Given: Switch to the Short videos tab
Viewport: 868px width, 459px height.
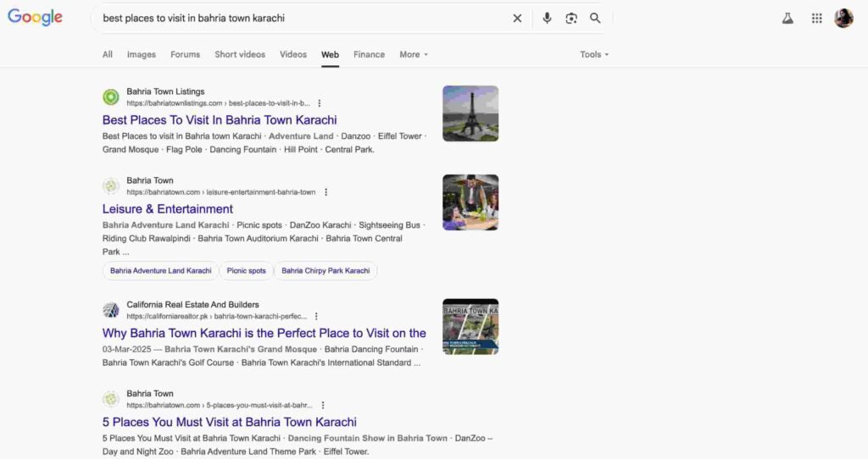Looking at the screenshot, I should 240,55.
